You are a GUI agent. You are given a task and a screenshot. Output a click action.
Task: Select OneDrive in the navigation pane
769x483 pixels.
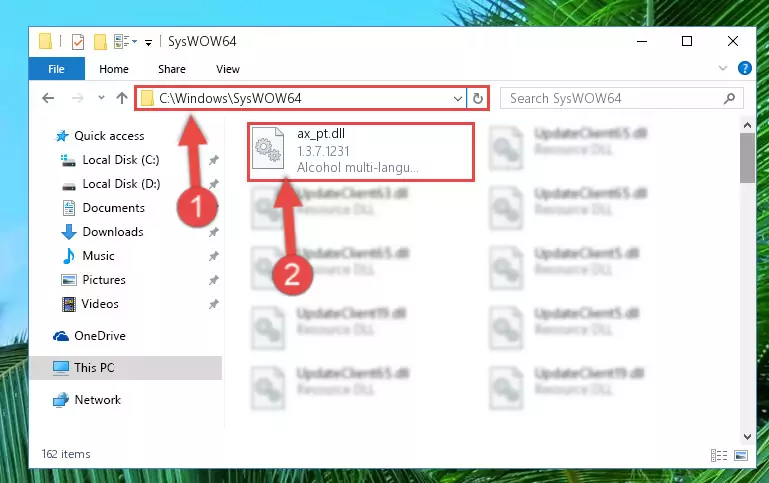coord(100,336)
